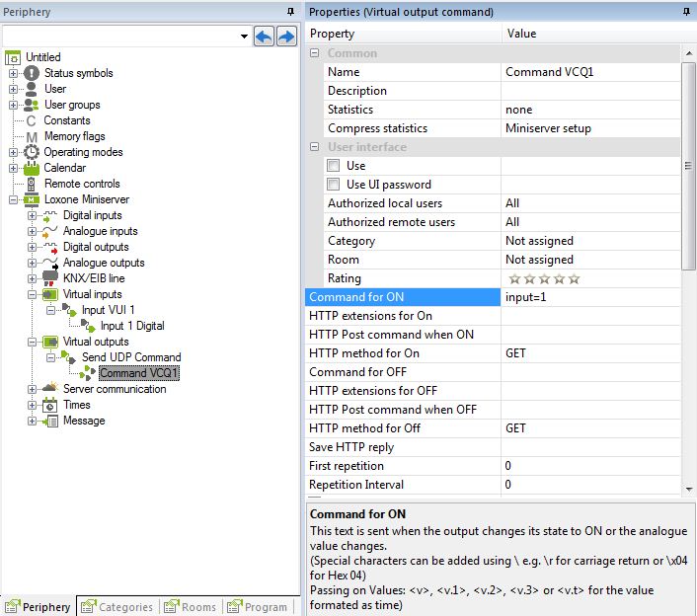This screenshot has height=616, width=697.
Task: Switch to the Periphery tab
Action: point(39,607)
